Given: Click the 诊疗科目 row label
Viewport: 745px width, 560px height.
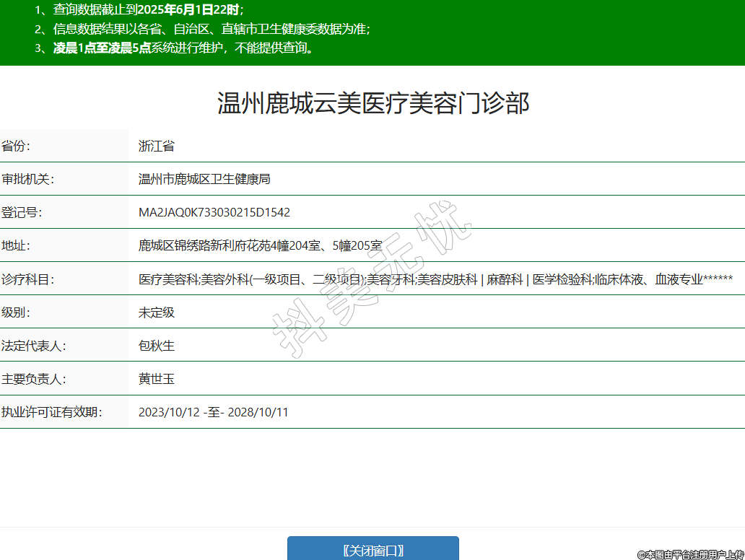Looking at the screenshot, I should [x=27, y=279].
